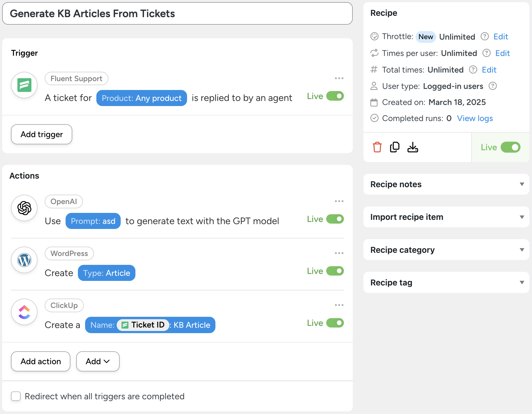Click the Type: Article token
The image size is (532, 414).
click(x=107, y=273)
